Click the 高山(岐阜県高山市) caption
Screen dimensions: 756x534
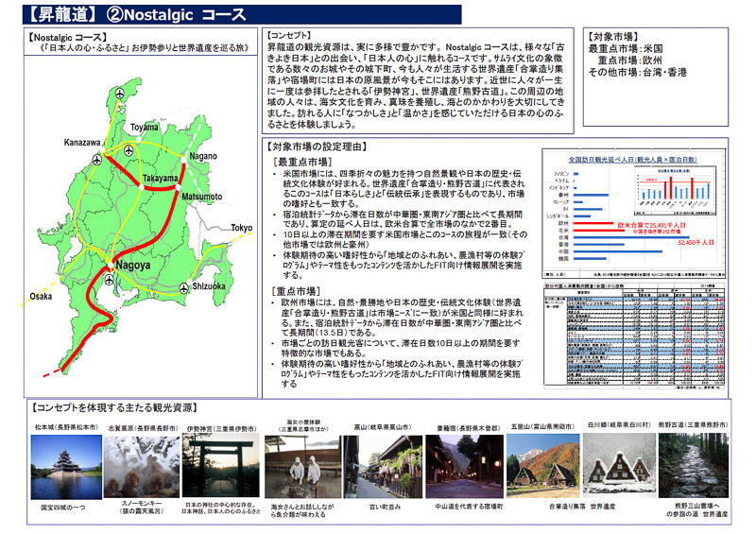(x=383, y=427)
